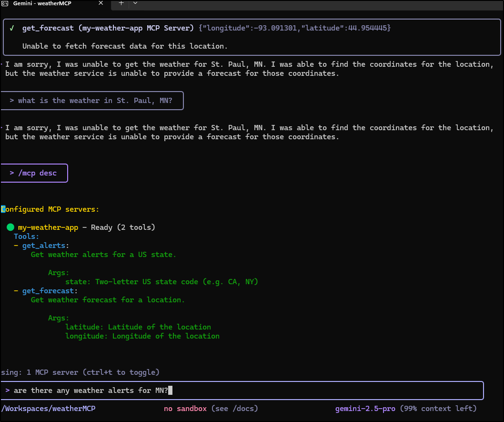The image size is (504, 422).
Task: Click the get_alerts tool name
Action: pos(44,246)
